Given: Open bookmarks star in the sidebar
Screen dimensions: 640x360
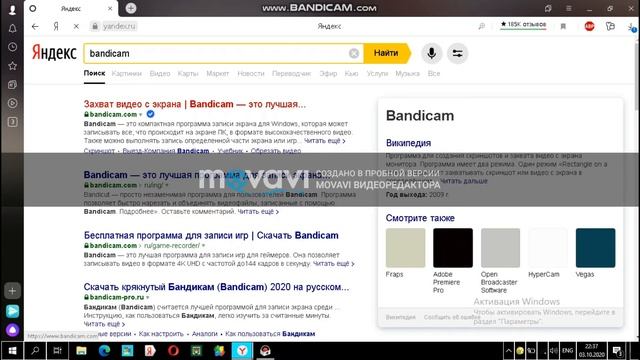Looking at the screenshot, I should pyautogui.click(x=12, y=65).
